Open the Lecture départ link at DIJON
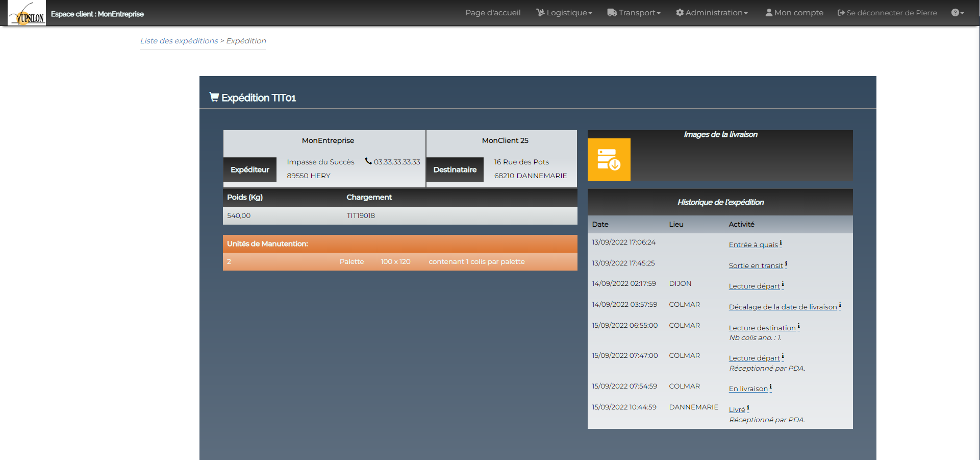Image resolution: width=980 pixels, height=460 pixels. (x=754, y=286)
